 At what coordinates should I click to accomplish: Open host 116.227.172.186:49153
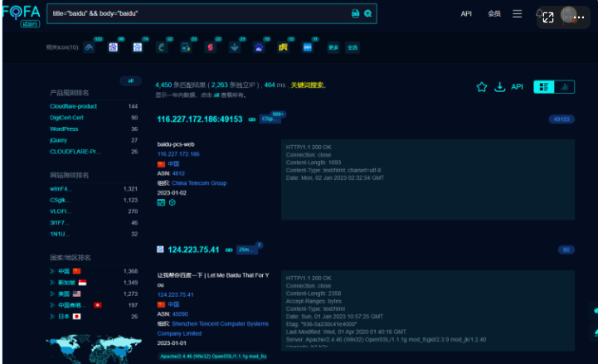click(x=199, y=119)
